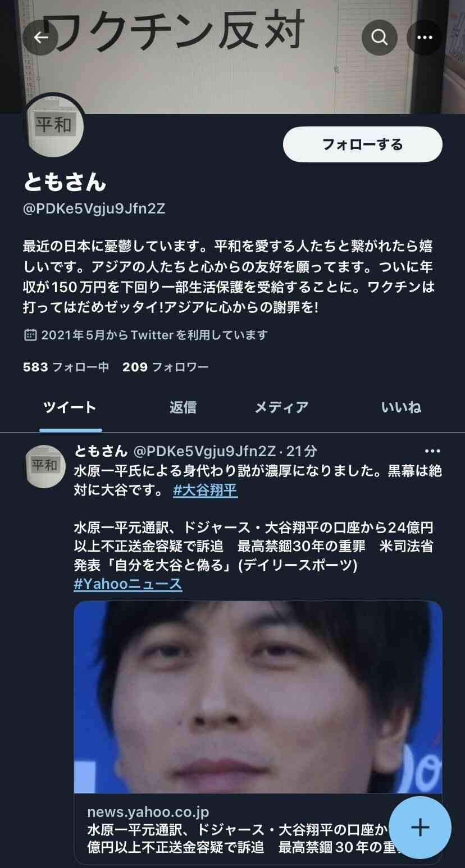Open the news.yahoo.co.jp link card caption

pyautogui.click(x=258, y=829)
